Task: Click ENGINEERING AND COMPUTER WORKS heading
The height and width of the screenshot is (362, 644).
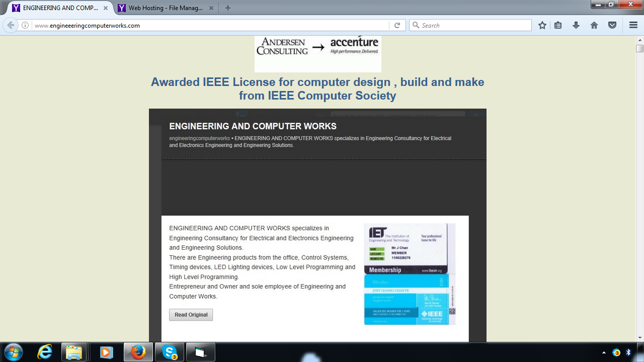Action: (x=253, y=126)
